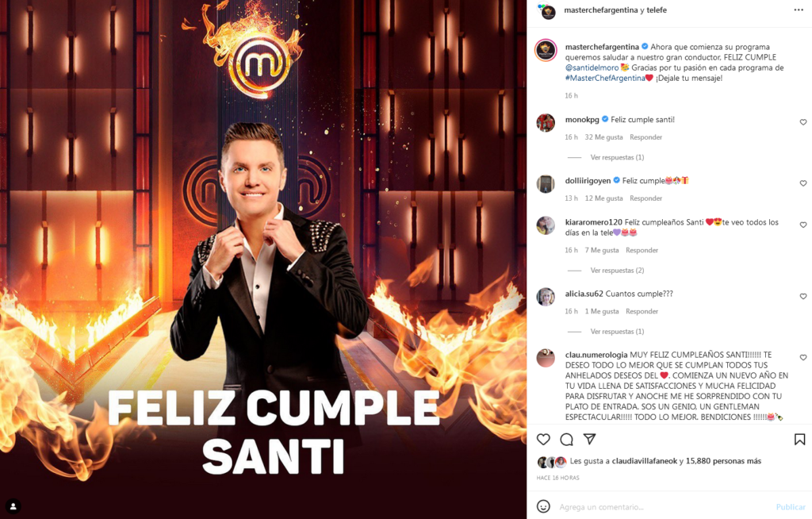Like monokpg's comment

tap(803, 122)
